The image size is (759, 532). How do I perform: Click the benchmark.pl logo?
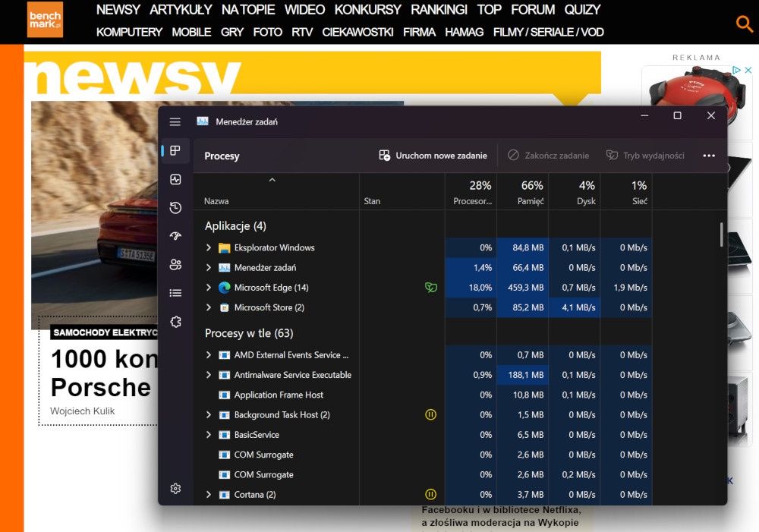click(x=45, y=20)
